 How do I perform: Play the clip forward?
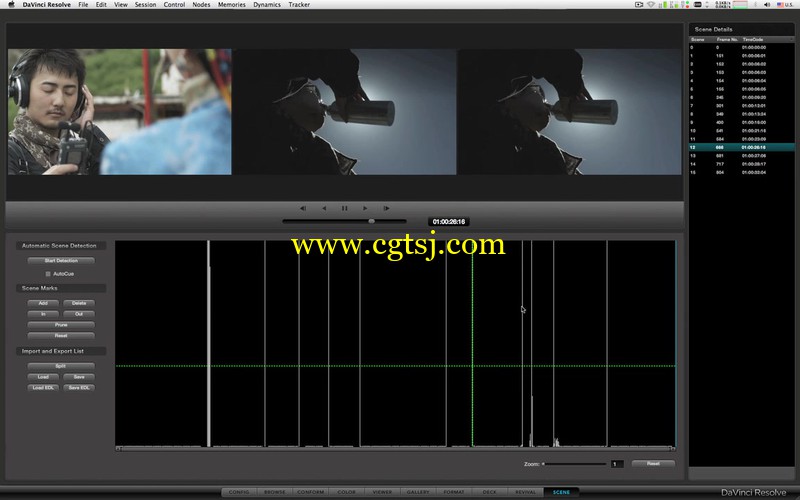pos(365,208)
